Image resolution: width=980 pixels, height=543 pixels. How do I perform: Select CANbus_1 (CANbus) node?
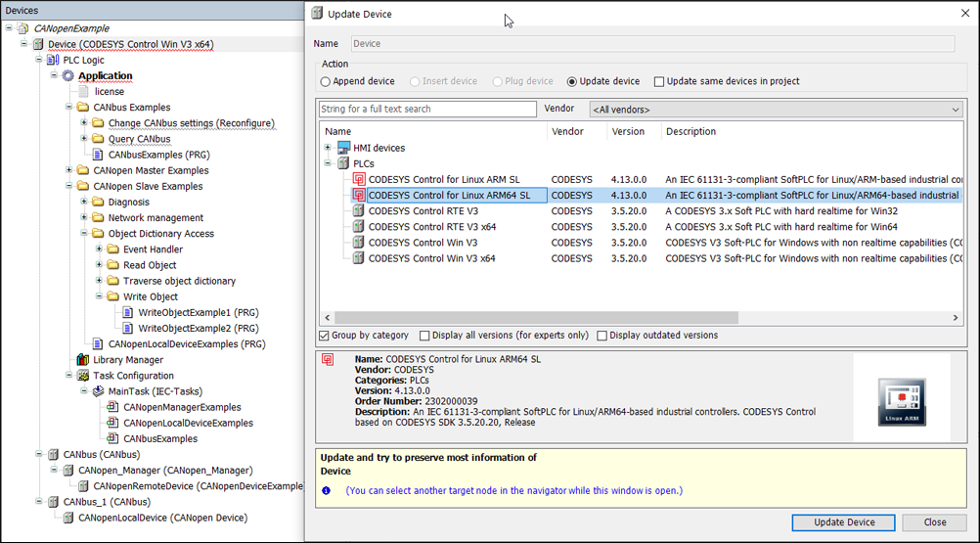107,502
